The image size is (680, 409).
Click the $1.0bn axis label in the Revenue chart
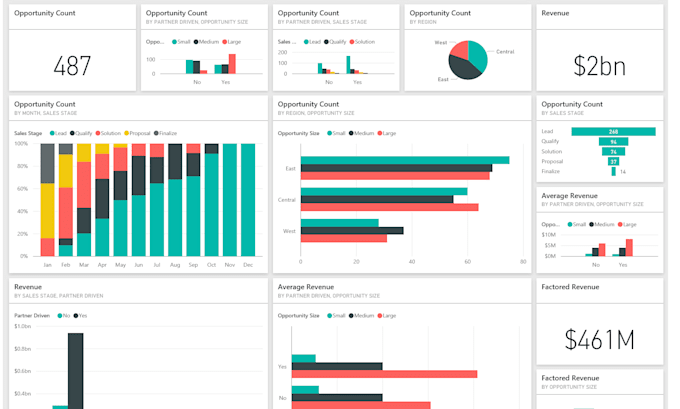pyautogui.click(x=23, y=326)
